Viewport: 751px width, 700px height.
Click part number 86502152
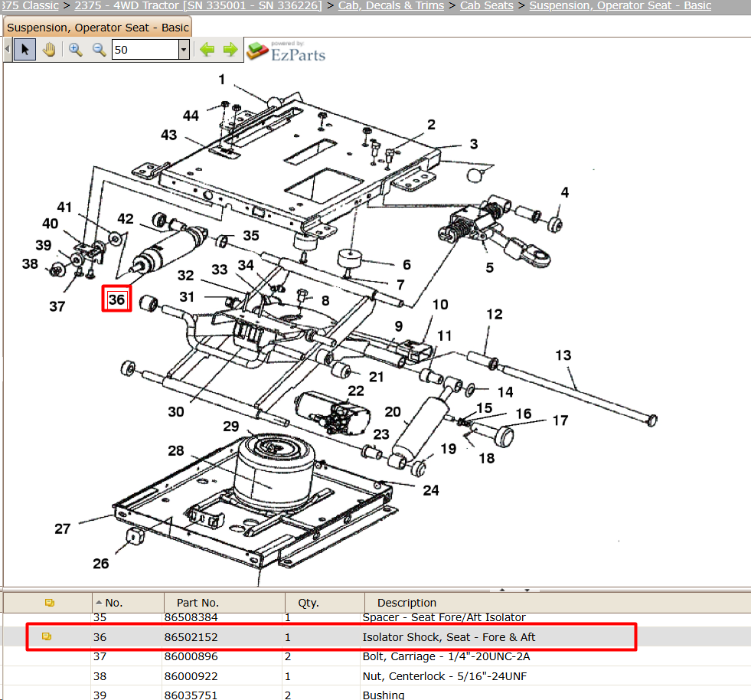click(x=191, y=636)
